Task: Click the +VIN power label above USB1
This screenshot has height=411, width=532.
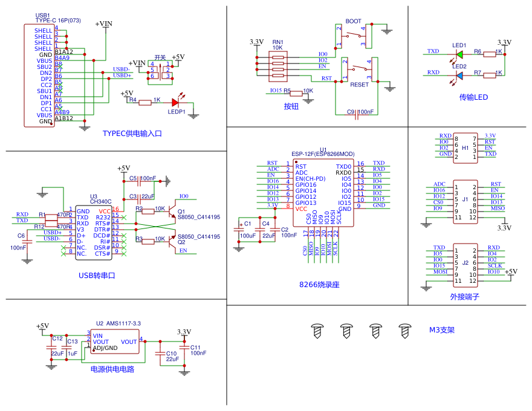Action: coord(104,24)
